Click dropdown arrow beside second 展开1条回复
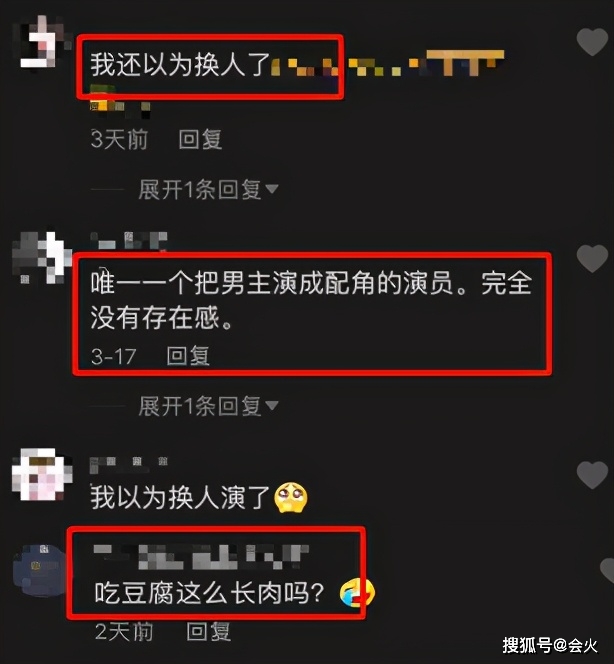Image resolution: width=614 pixels, height=664 pixels. point(271,406)
